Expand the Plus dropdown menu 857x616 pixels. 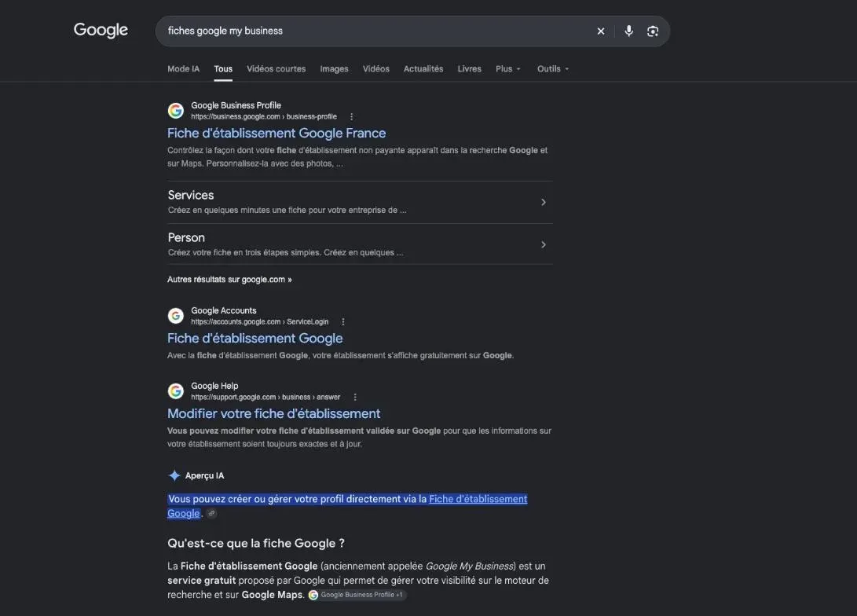click(508, 69)
